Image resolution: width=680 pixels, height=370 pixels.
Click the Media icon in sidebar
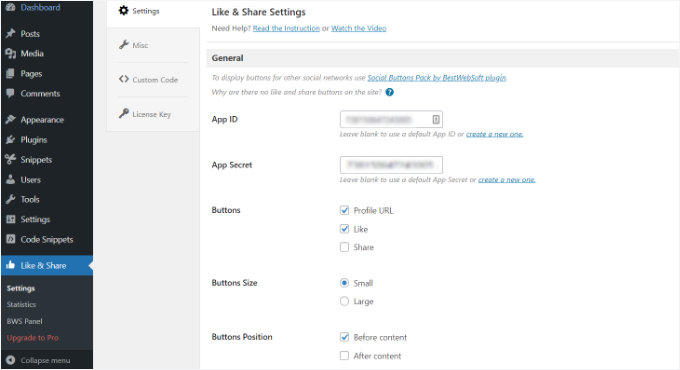(x=10, y=53)
